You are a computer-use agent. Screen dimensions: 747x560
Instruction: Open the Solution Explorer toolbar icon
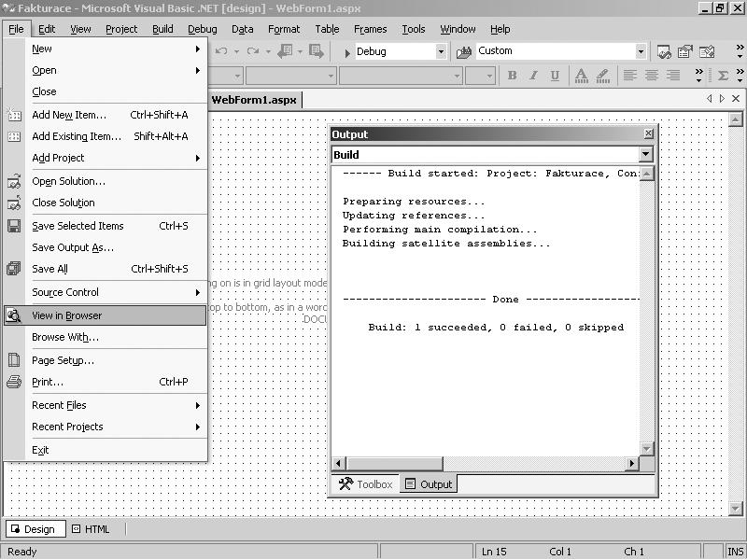664,51
